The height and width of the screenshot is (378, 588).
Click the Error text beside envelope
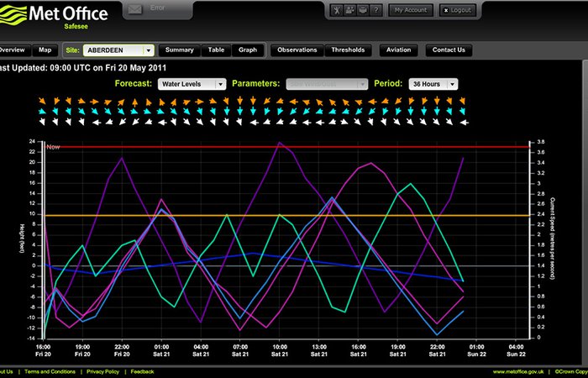coord(157,8)
